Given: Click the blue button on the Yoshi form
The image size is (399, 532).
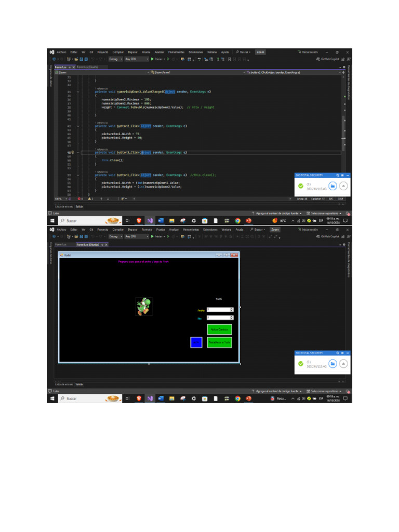Looking at the screenshot, I should point(196,342).
